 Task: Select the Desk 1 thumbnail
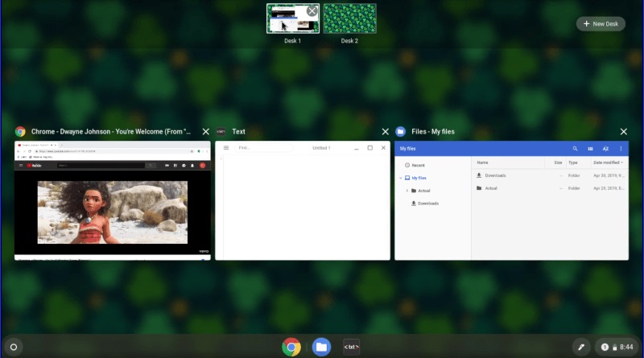coord(290,20)
